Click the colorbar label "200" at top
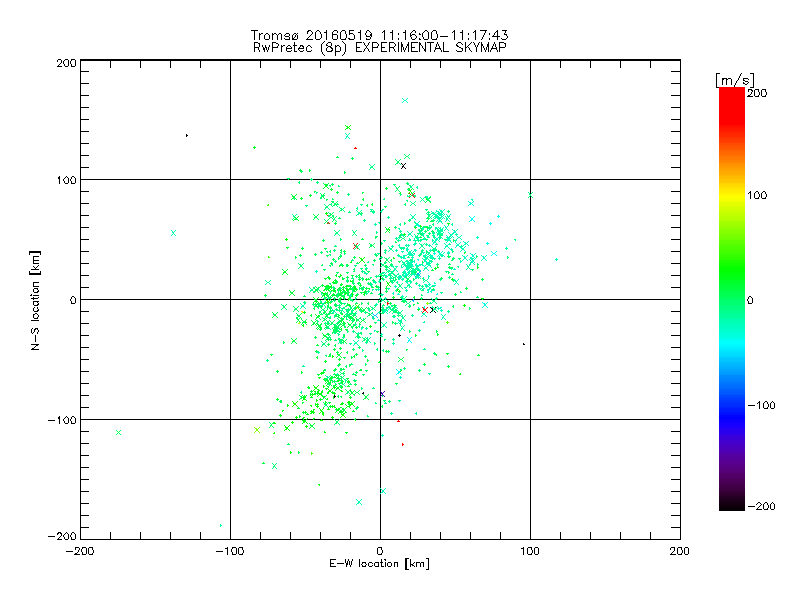800x600 pixels. (757, 93)
